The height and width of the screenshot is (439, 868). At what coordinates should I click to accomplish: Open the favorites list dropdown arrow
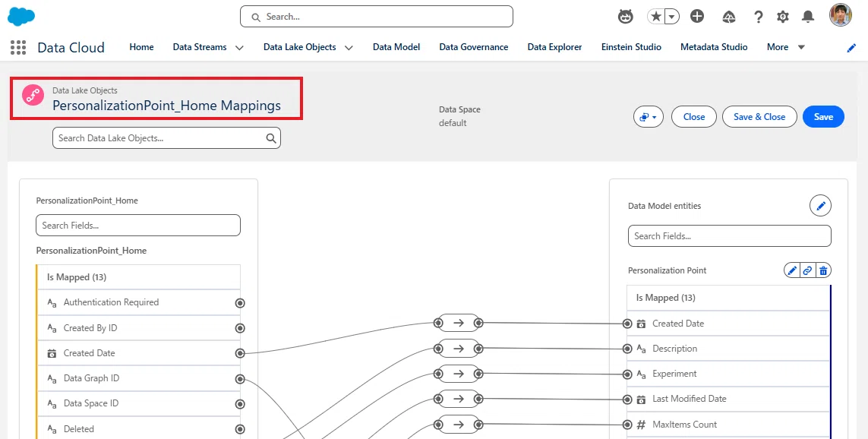[671, 17]
